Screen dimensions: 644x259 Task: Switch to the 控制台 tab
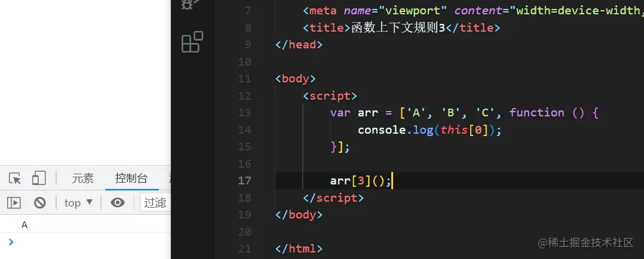pyautogui.click(x=131, y=178)
